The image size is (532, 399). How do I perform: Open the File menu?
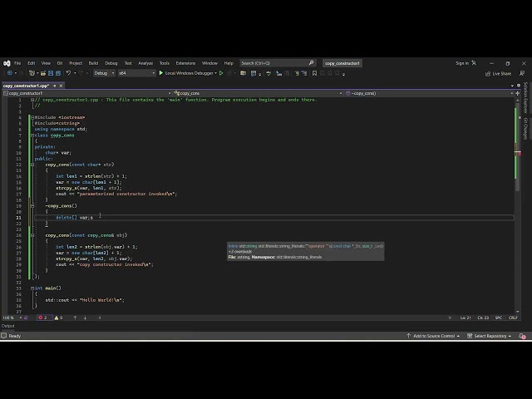pos(17,63)
